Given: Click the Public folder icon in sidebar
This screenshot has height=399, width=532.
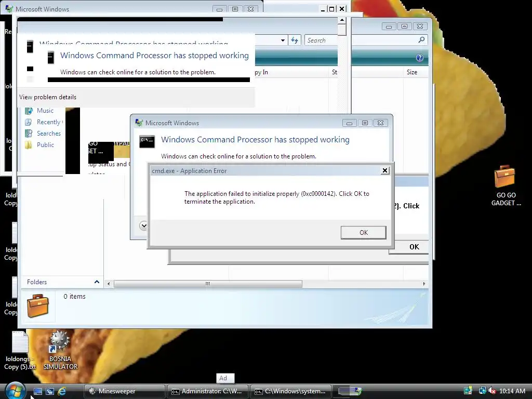Looking at the screenshot, I should click(x=29, y=145).
